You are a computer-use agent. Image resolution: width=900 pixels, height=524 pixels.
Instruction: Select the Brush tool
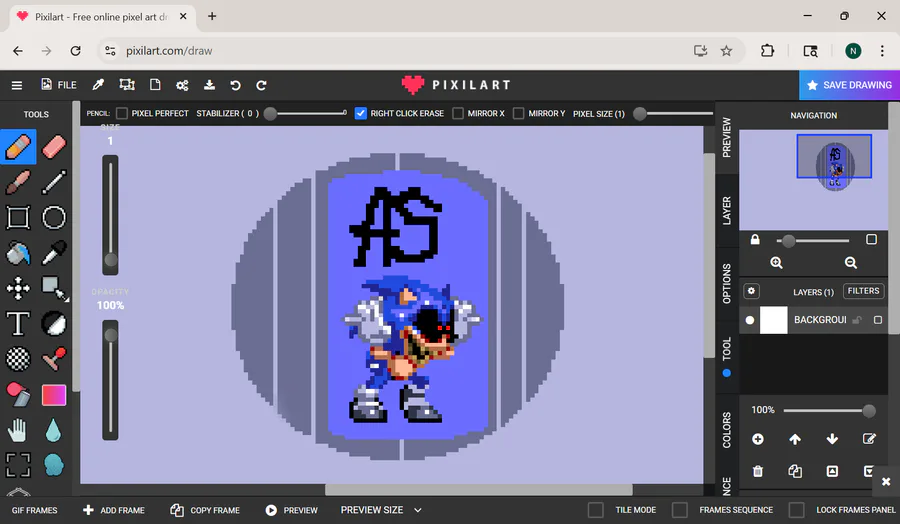tap(18, 183)
